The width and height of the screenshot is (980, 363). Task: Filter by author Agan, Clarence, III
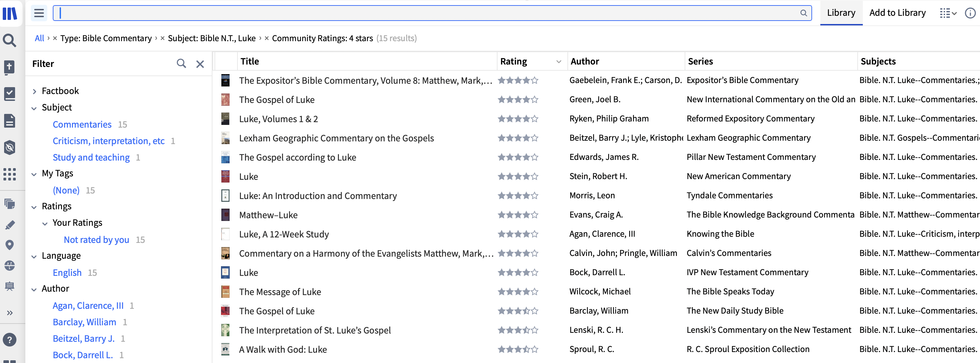click(88, 305)
